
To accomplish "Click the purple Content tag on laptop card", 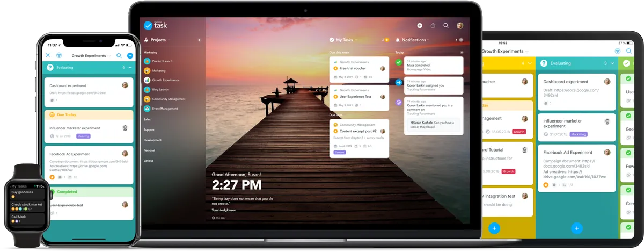I will (x=339, y=153).
